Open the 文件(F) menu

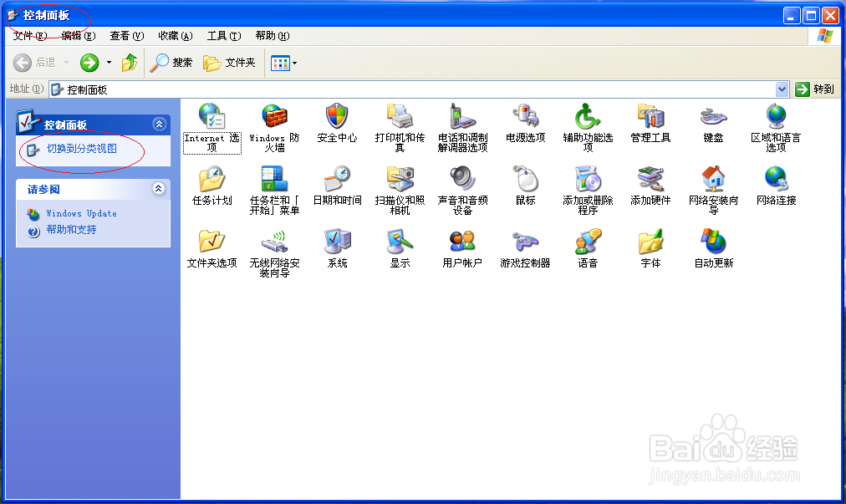30,36
